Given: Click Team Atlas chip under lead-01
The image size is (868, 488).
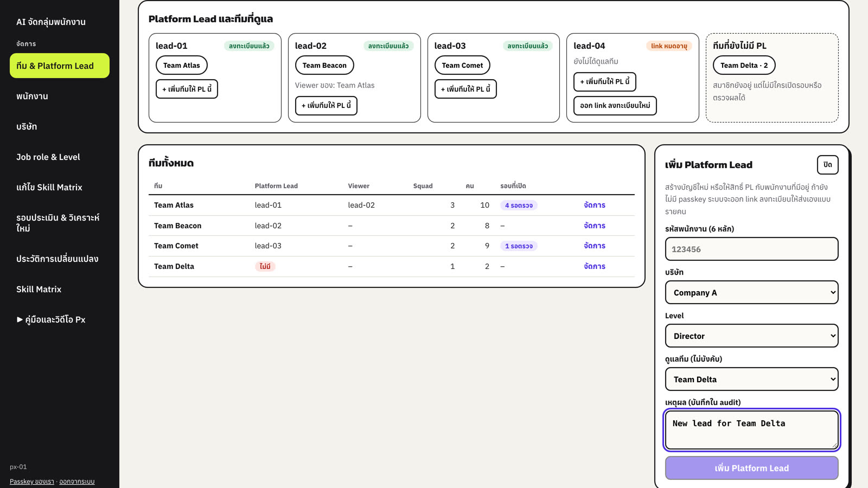Looking at the screenshot, I should pos(182,65).
